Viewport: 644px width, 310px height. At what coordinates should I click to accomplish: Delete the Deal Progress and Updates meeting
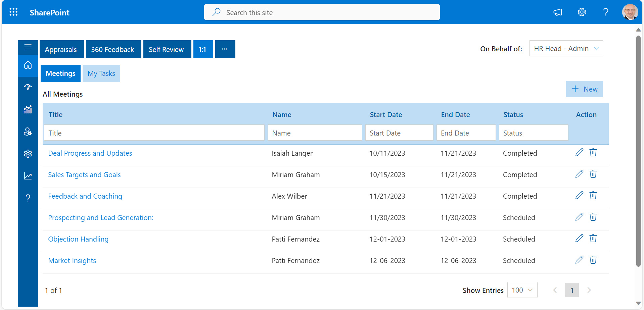[593, 152]
